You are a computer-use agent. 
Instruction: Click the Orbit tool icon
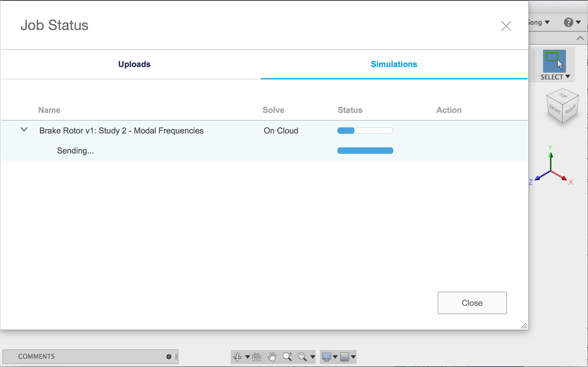coord(237,357)
